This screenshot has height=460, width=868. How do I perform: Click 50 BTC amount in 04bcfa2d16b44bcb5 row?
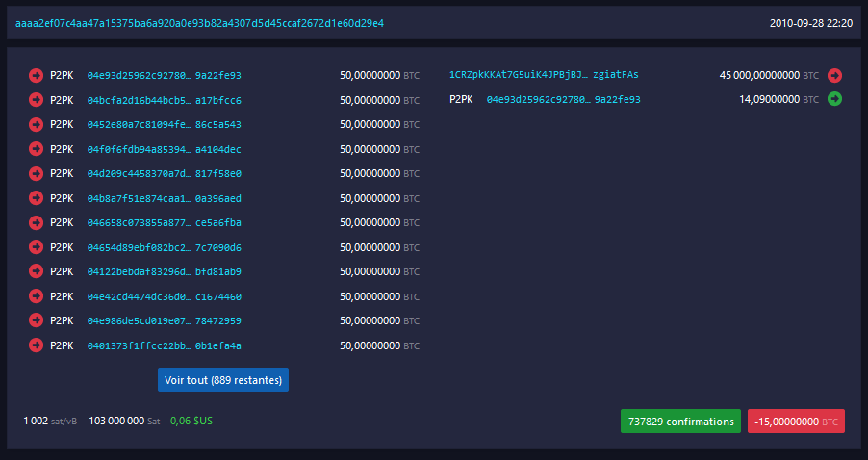point(380,100)
